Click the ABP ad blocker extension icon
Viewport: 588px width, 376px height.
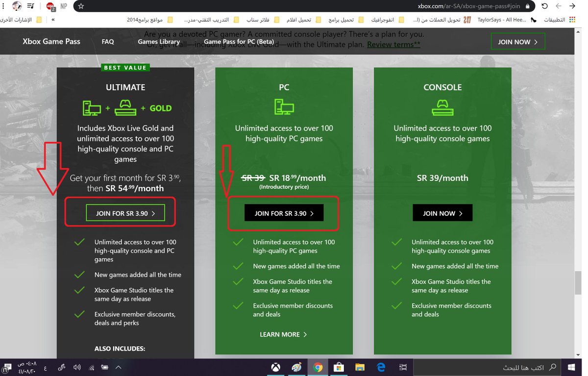pos(50,6)
